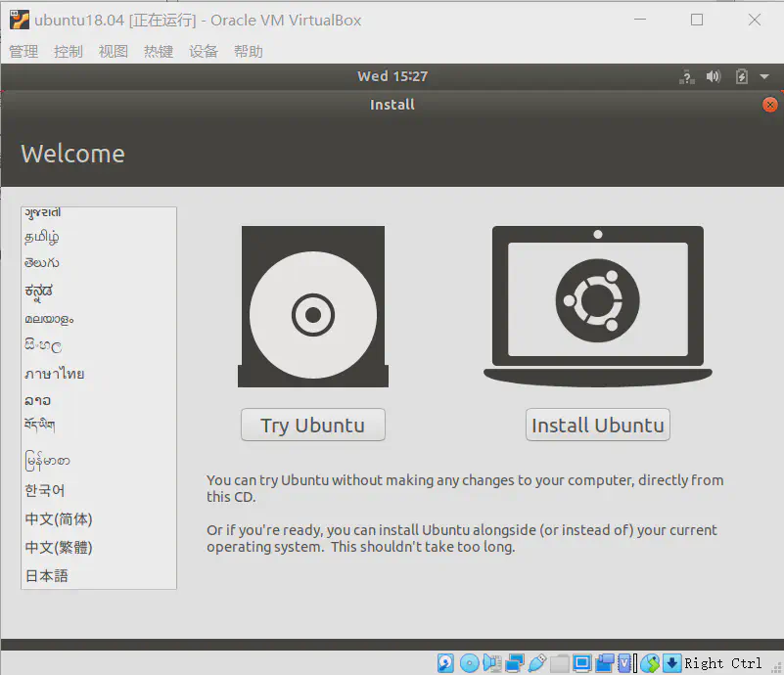Open the 设备 menu
Image resolution: width=784 pixels, height=675 pixels.
(204, 52)
